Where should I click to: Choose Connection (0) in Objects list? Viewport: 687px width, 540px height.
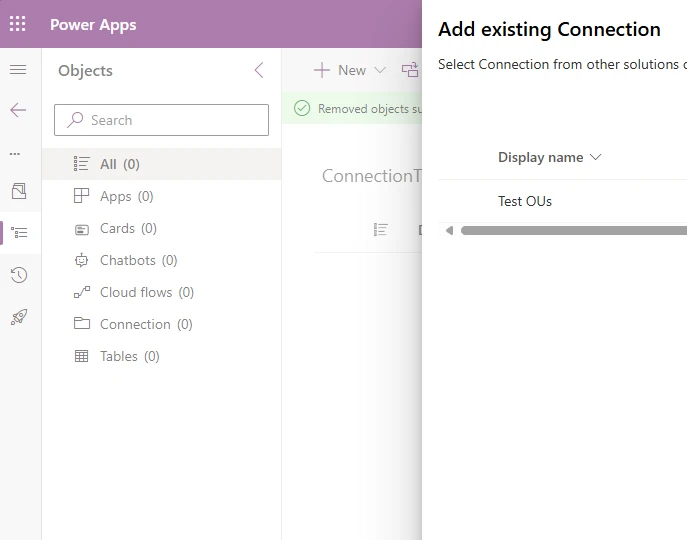coord(145,324)
